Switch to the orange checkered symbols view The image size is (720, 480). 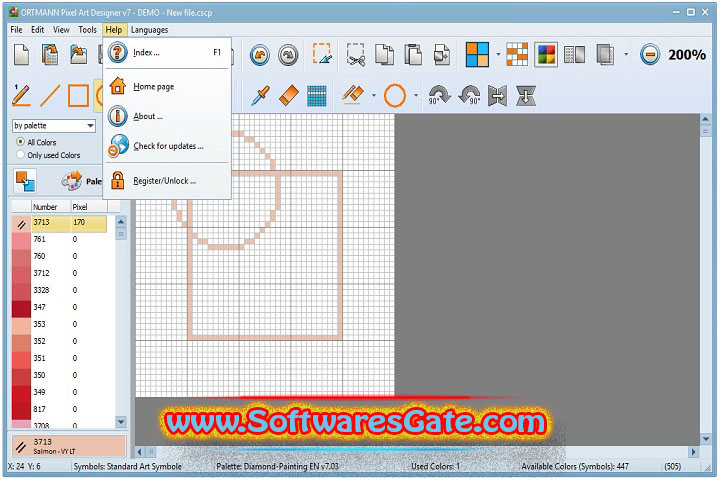[x=517, y=55]
